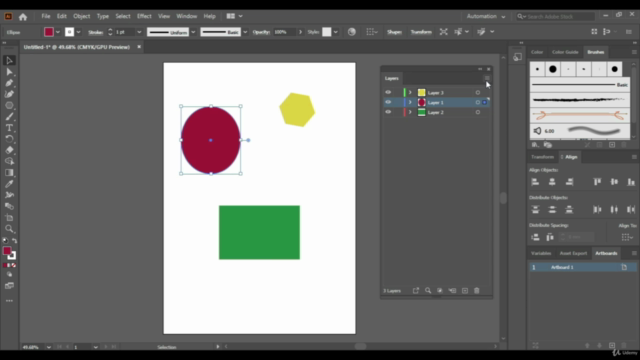
Task: Click Transform in control bar
Action: [421, 32]
